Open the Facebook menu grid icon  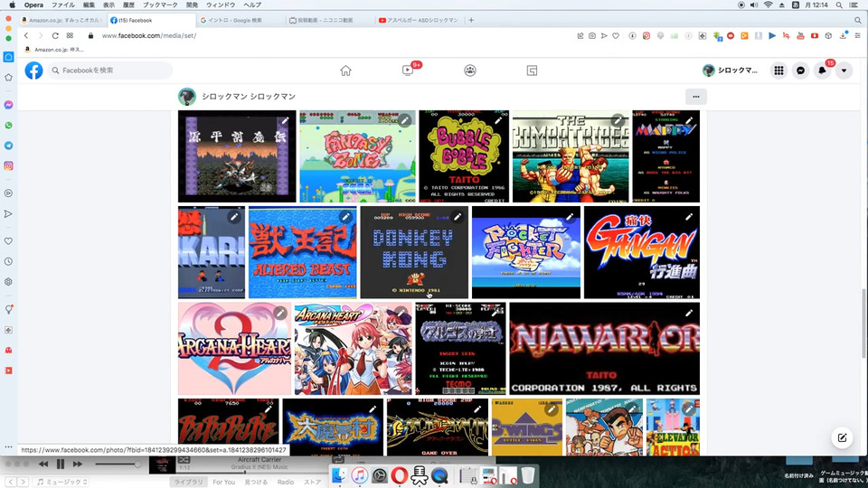click(x=778, y=70)
